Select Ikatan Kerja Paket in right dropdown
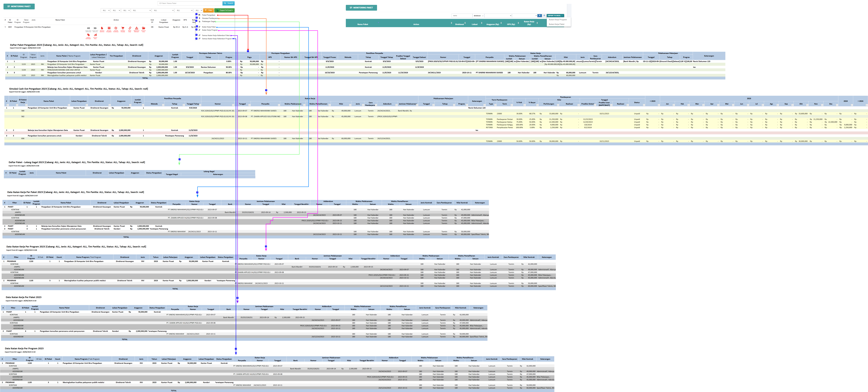Screen dimensions: 868x392 [x=556, y=24]
